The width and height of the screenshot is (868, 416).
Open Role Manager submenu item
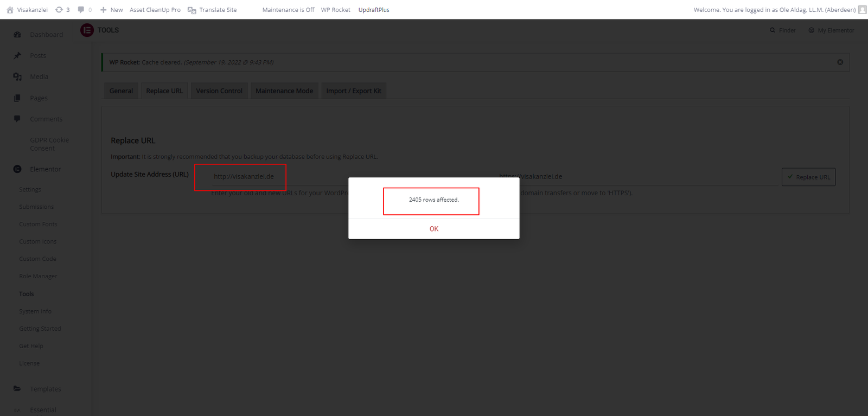click(38, 277)
